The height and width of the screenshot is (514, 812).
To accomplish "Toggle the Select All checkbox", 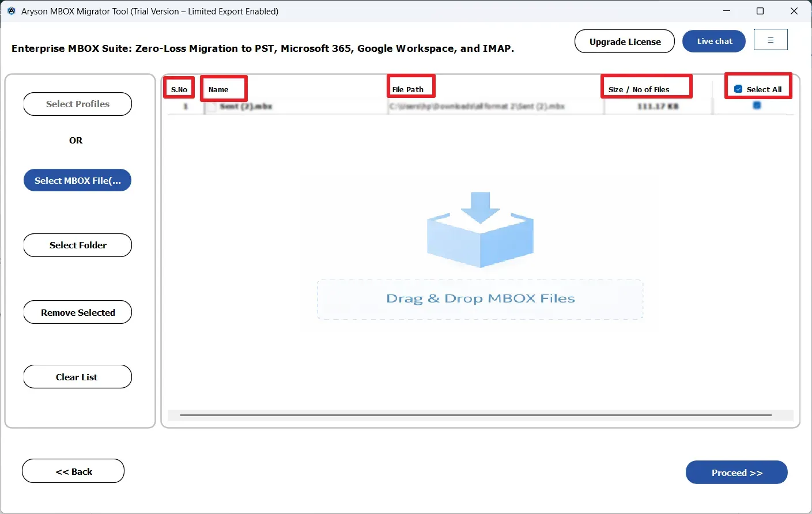I will tap(738, 89).
